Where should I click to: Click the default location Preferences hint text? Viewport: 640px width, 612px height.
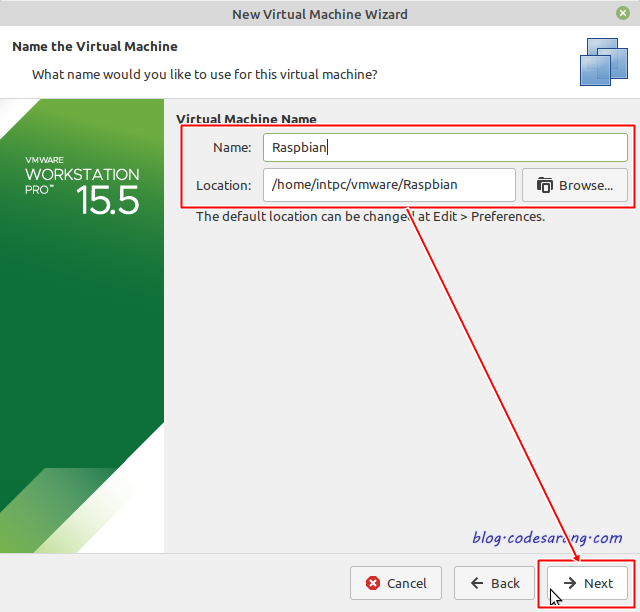coord(370,216)
